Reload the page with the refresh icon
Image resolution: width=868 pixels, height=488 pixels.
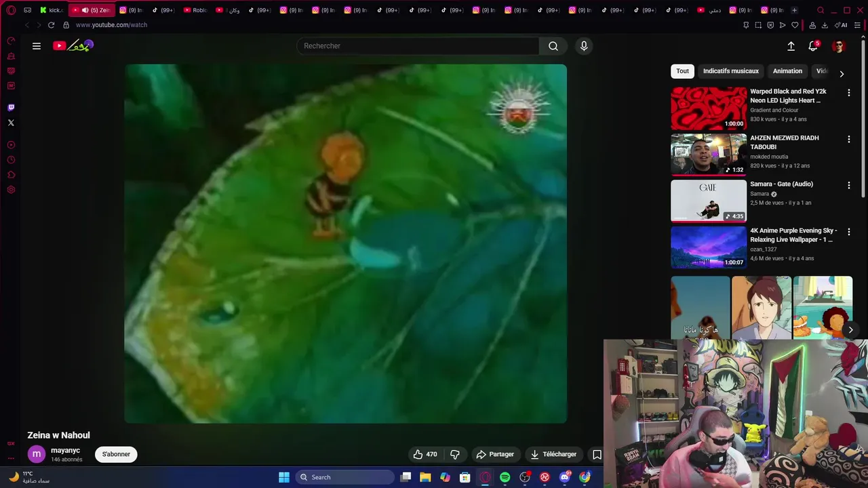pyautogui.click(x=51, y=25)
